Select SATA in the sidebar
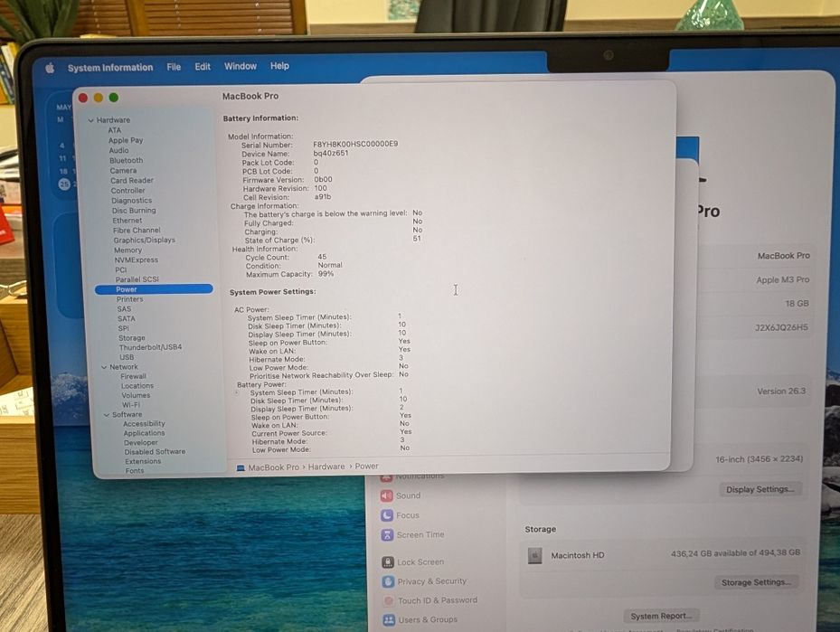Image resolution: width=840 pixels, height=632 pixels. 127,318
